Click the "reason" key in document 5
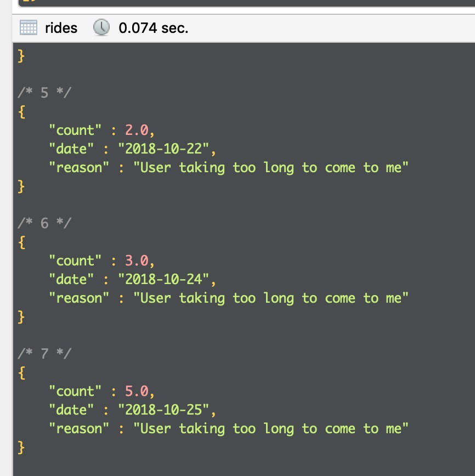The height and width of the screenshot is (476, 475). coord(79,167)
